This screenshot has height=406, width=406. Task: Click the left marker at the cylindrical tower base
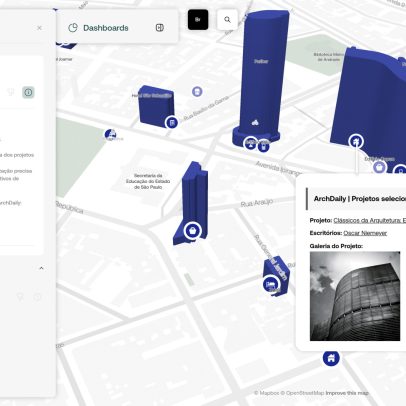251,143
